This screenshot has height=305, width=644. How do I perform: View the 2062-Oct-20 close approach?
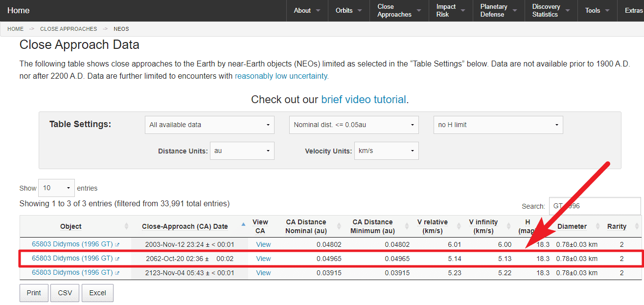coord(263,259)
